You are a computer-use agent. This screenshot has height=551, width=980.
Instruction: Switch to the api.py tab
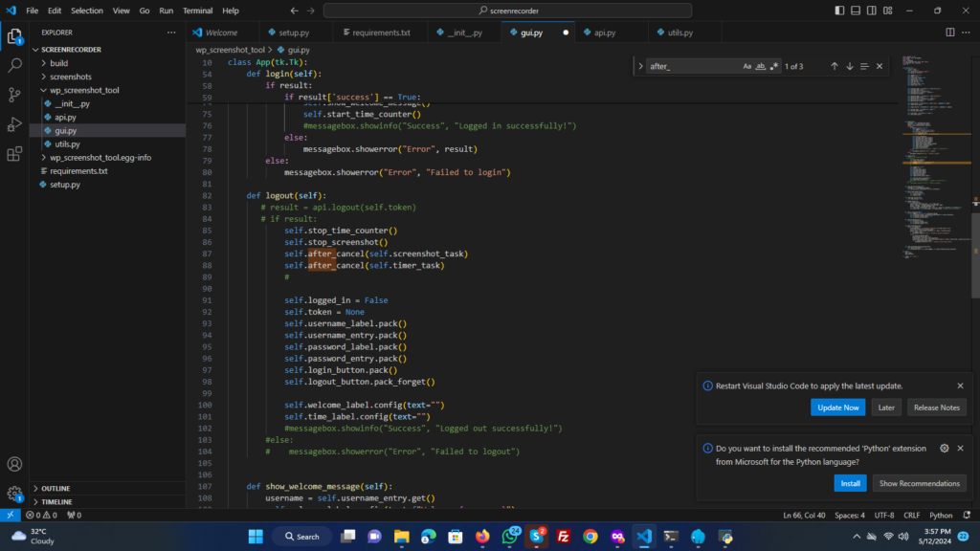click(x=604, y=33)
